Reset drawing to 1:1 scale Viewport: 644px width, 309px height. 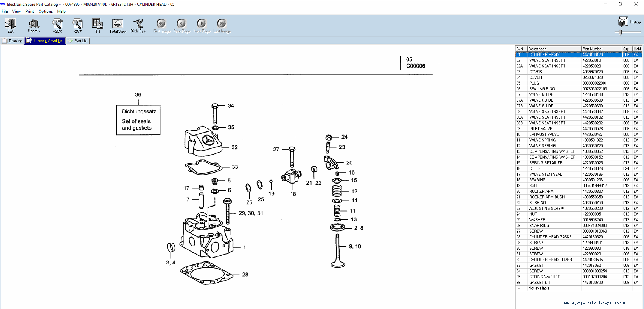click(98, 25)
